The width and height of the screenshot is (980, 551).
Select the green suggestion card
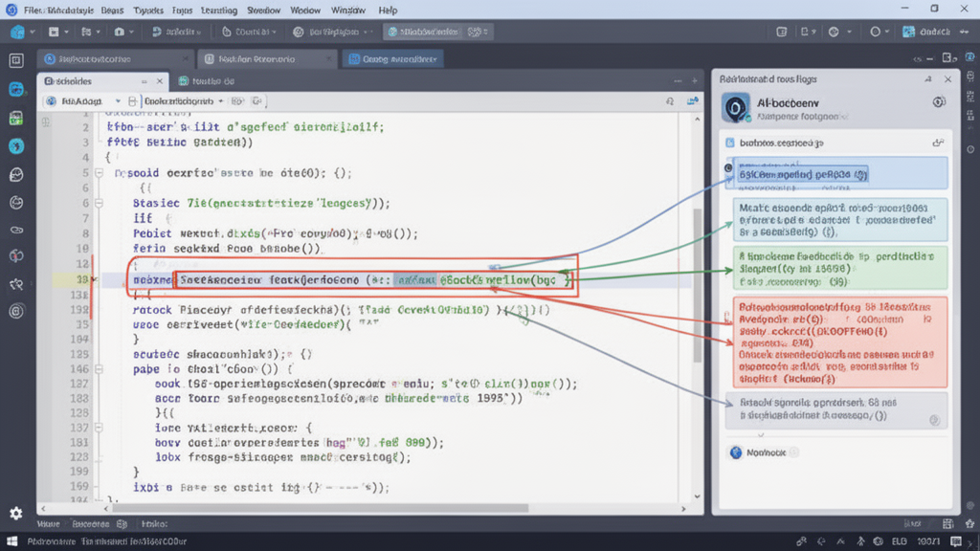click(x=840, y=269)
